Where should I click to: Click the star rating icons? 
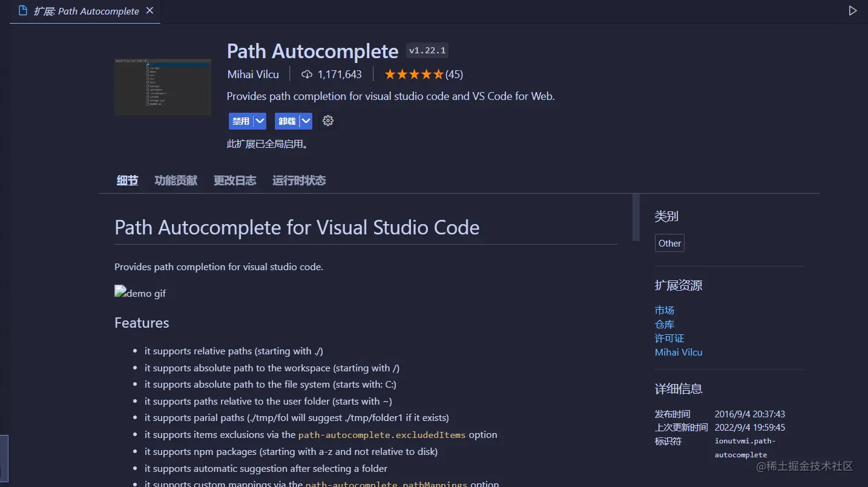coord(414,75)
